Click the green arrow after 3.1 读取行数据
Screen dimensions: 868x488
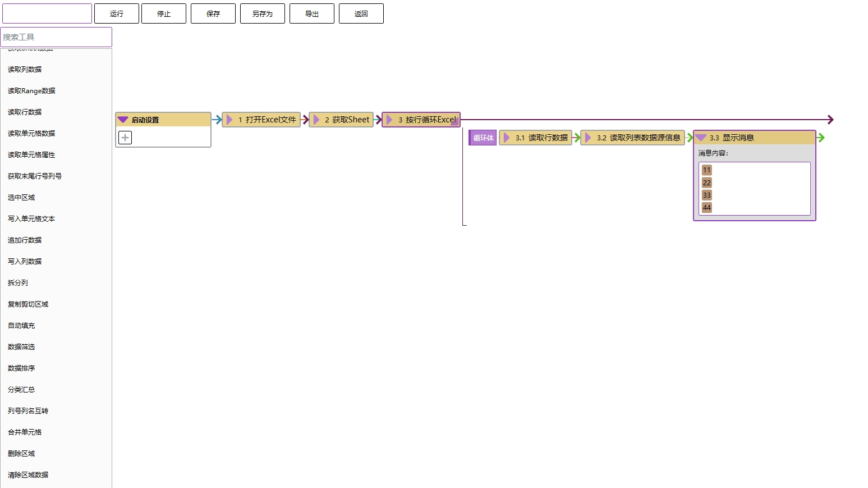click(x=576, y=138)
